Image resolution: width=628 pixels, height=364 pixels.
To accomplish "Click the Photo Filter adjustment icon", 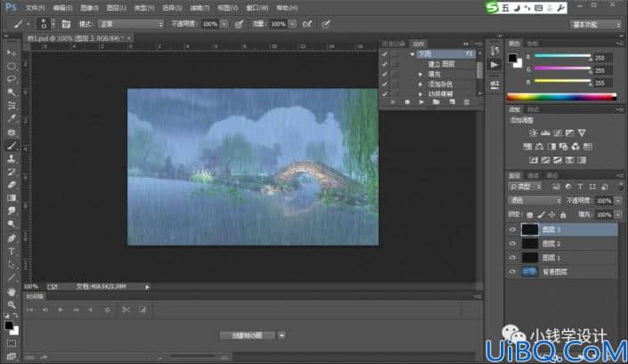I will 564,146.
